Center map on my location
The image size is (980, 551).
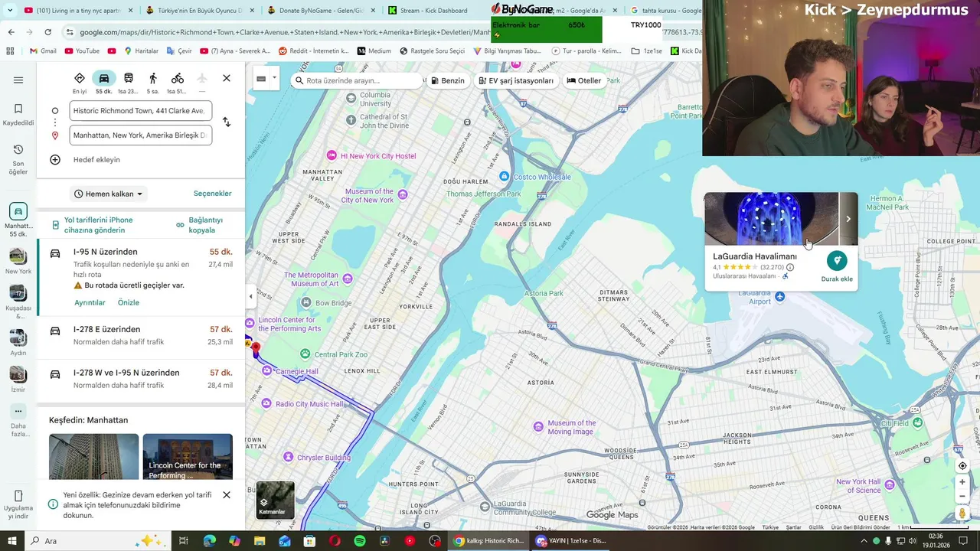point(962,466)
